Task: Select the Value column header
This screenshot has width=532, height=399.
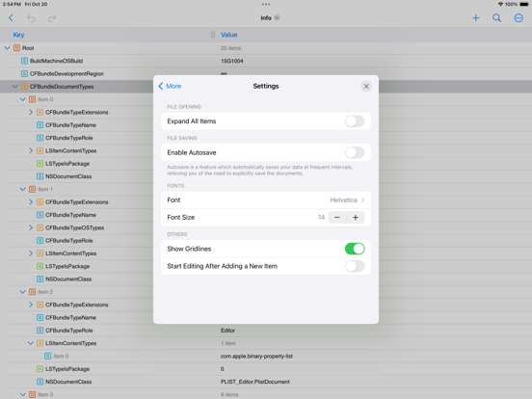Action: tap(229, 35)
